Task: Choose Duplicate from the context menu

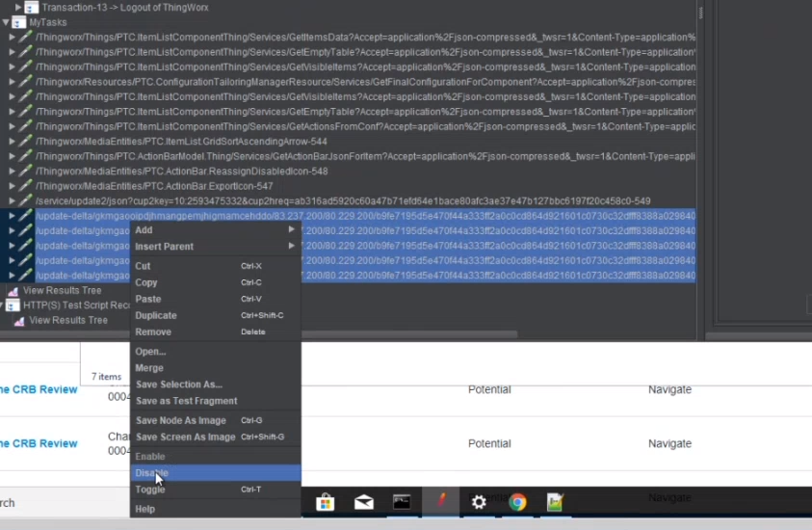Action: (x=215, y=315)
